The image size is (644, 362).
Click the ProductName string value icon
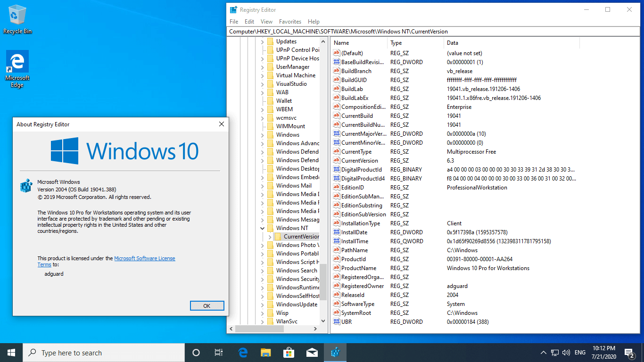click(337, 268)
